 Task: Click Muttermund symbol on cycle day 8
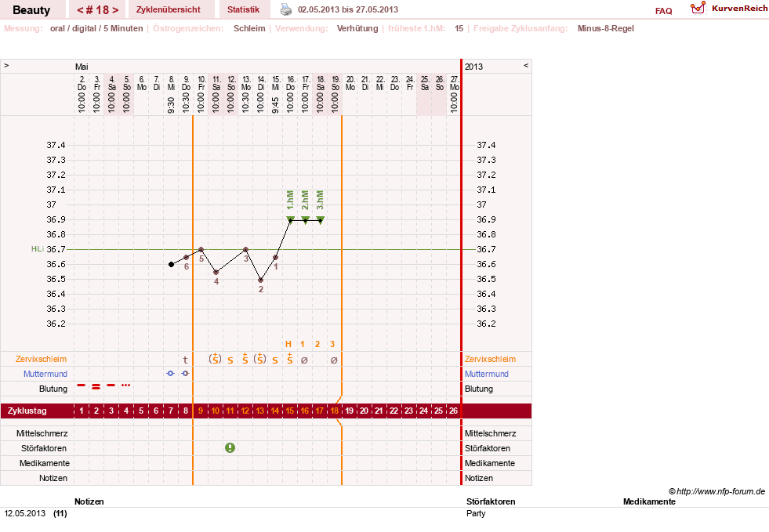coord(185,374)
